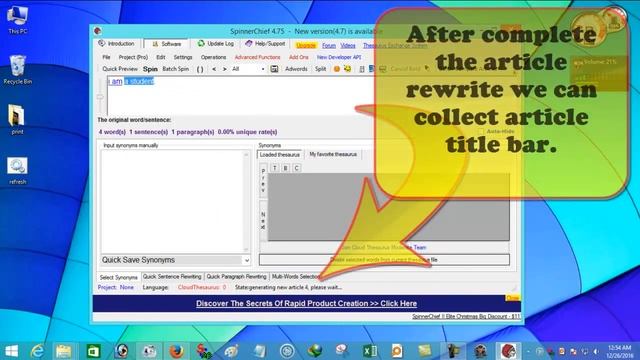Click the Prev vertical button
This screenshot has height=360, width=640.
pyautogui.click(x=263, y=180)
